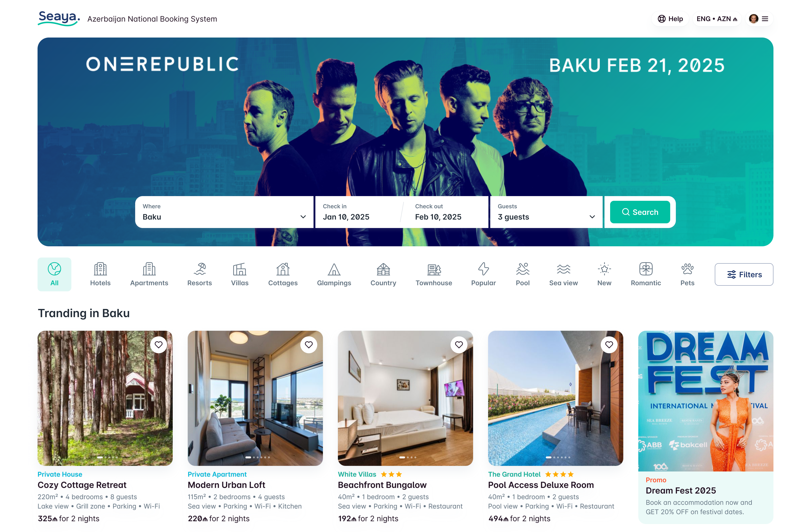Open the Filters button
Viewport: 811px width, 532px height.
click(743, 274)
